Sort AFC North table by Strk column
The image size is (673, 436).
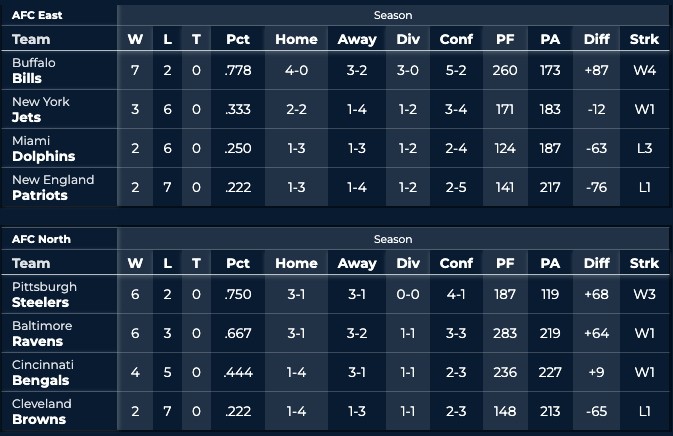tap(645, 264)
